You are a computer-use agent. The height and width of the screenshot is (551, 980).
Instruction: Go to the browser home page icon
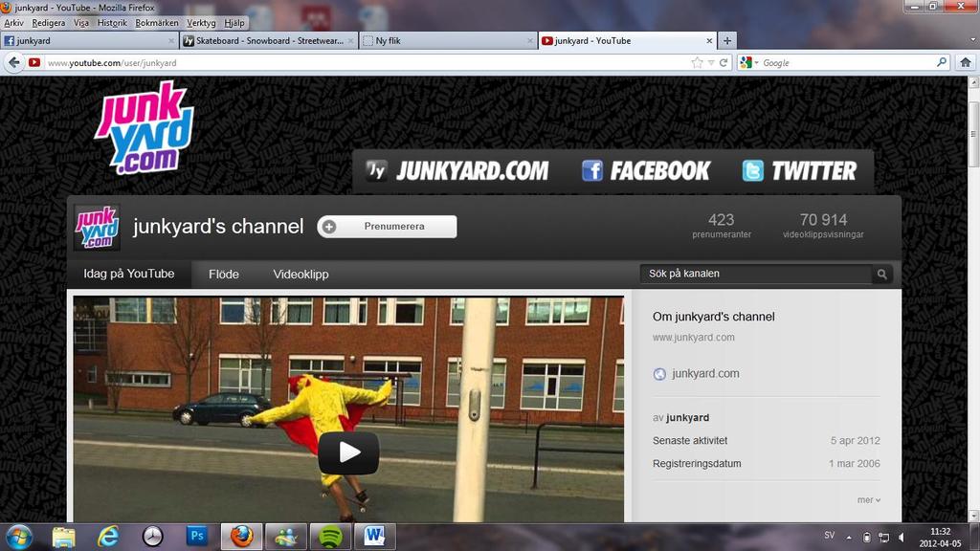966,62
